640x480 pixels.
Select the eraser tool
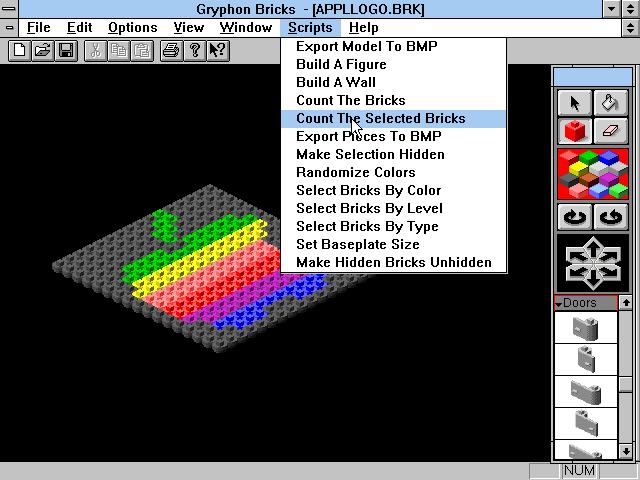[611, 131]
